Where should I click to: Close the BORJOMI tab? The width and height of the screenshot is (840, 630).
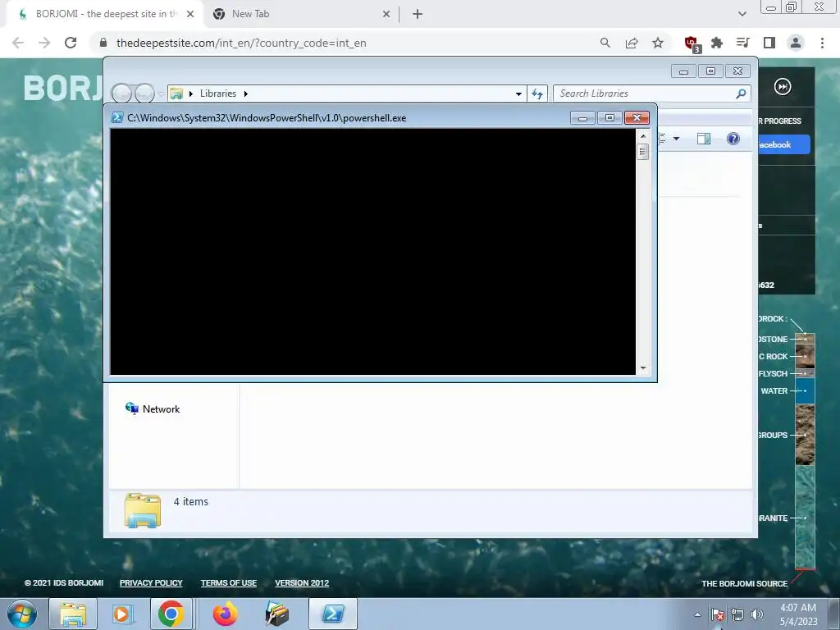pos(190,14)
